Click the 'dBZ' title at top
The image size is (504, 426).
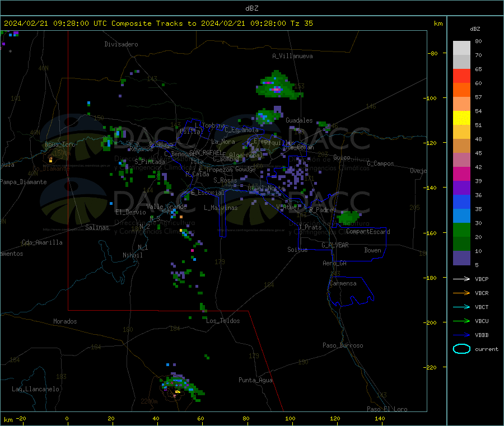(x=251, y=8)
